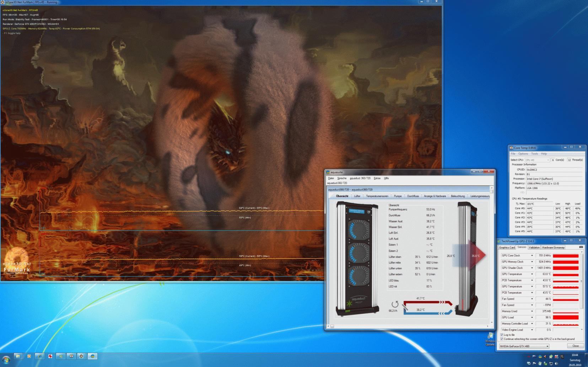Click the CPUID field 0x206C2

[554, 170]
